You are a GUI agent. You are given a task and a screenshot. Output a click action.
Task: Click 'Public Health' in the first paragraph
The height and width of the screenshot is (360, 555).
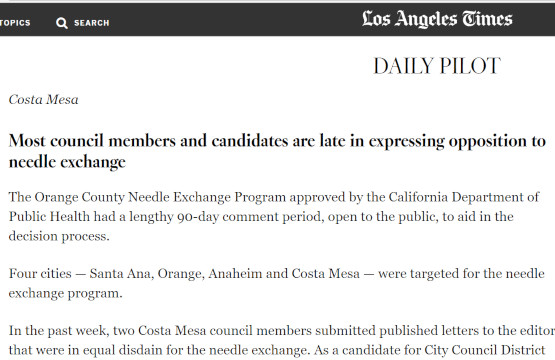pyautogui.click(x=49, y=217)
